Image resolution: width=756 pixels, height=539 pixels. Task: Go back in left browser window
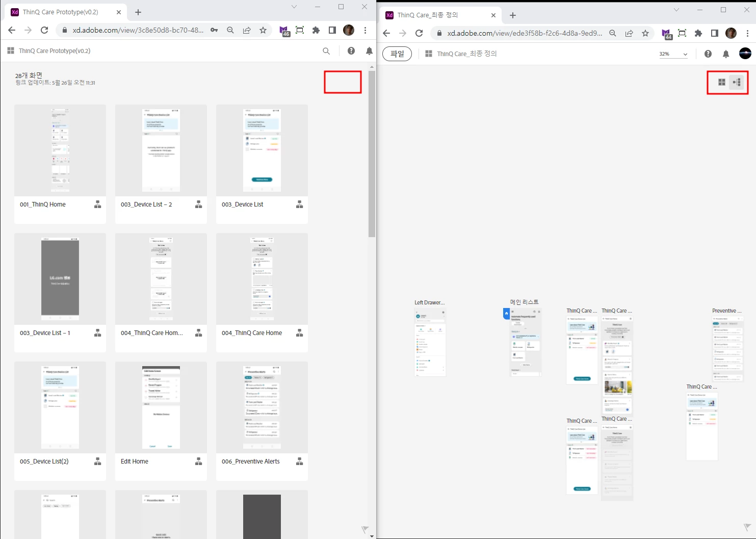point(12,30)
